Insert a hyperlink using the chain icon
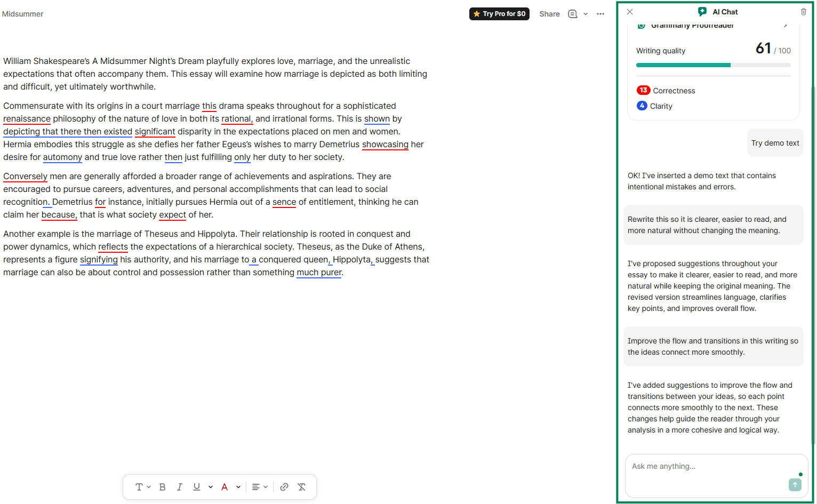This screenshot has height=504, width=817. coord(284,486)
